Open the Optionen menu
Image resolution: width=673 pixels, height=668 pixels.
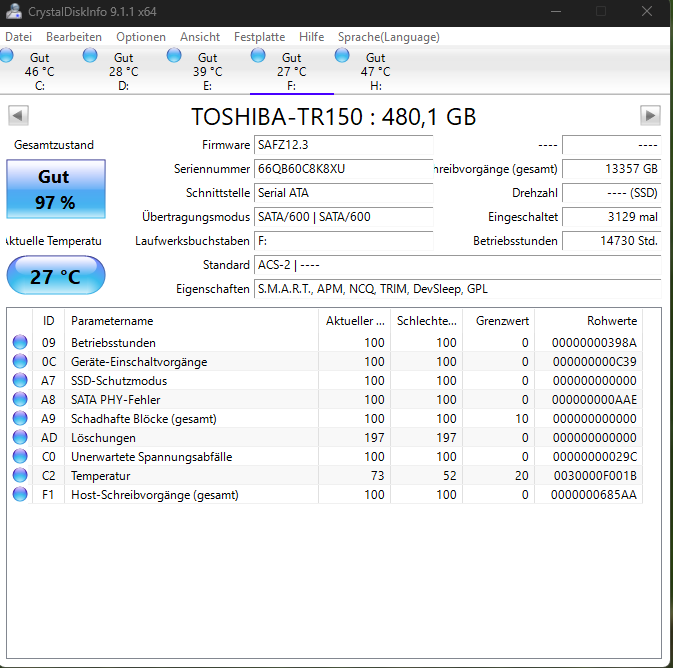(x=141, y=37)
